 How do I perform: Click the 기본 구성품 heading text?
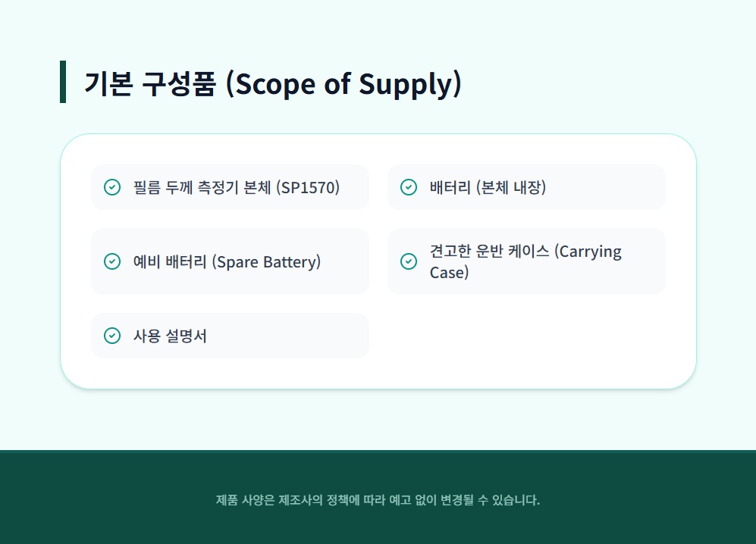(150, 83)
